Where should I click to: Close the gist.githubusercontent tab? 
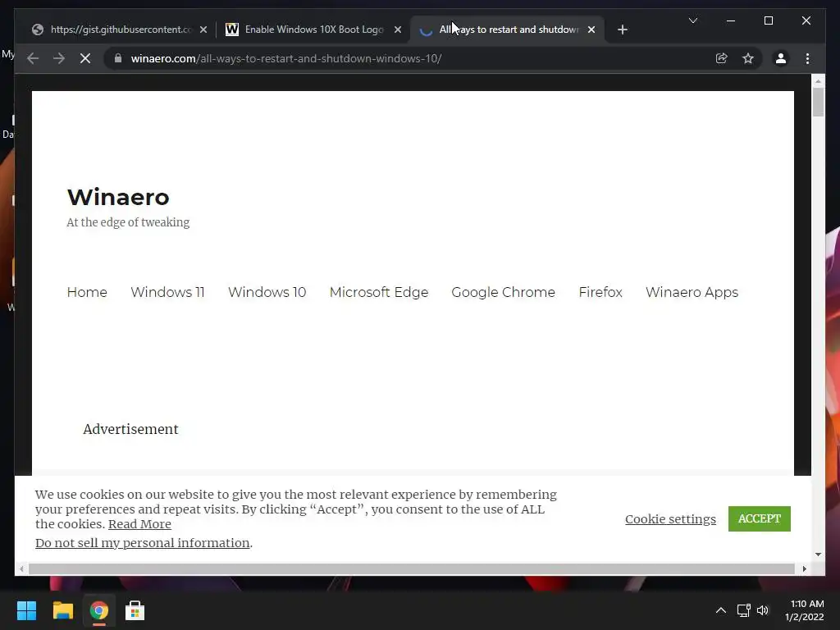click(203, 30)
